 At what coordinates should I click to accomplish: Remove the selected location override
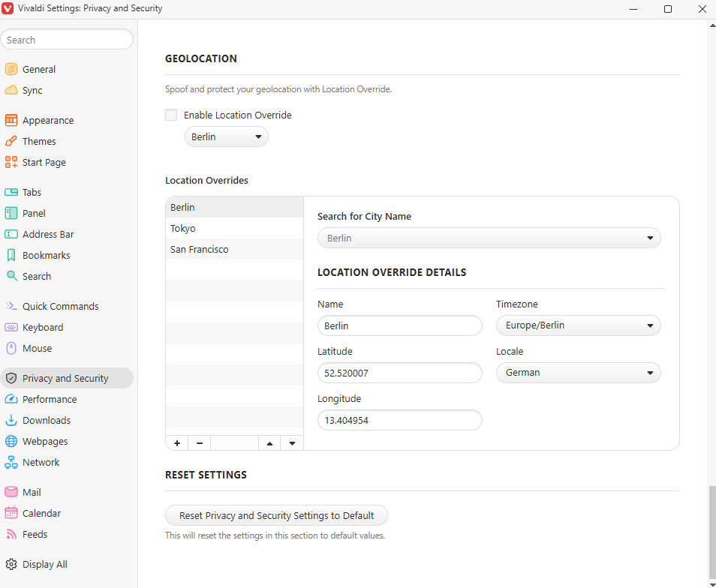pos(199,442)
